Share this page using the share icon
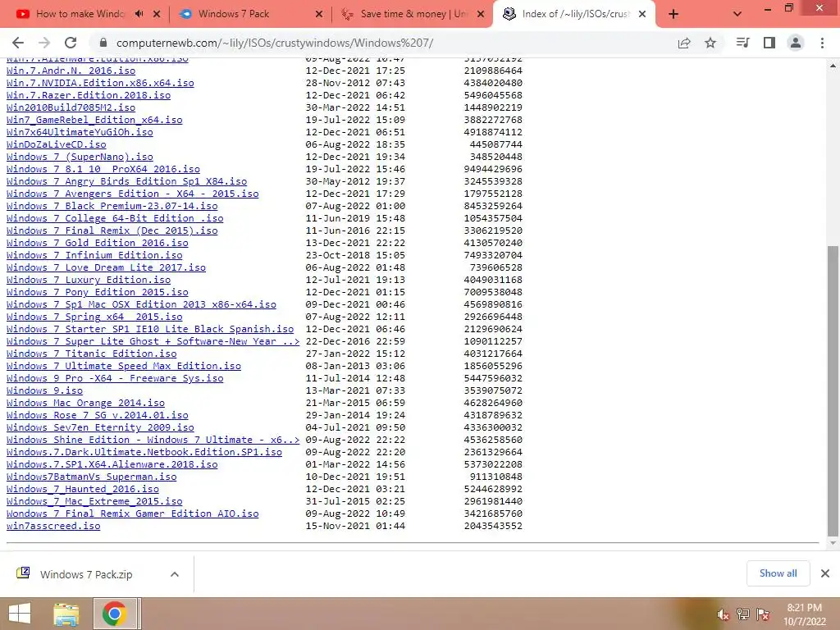This screenshot has width=840, height=630. coord(684,43)
